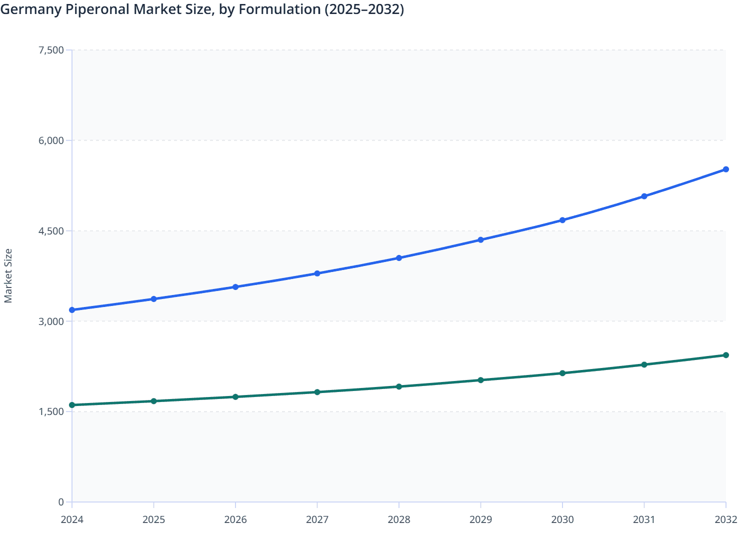Click the 2030 data point on the blue line
754x560 pixels.
pos(562,220)
